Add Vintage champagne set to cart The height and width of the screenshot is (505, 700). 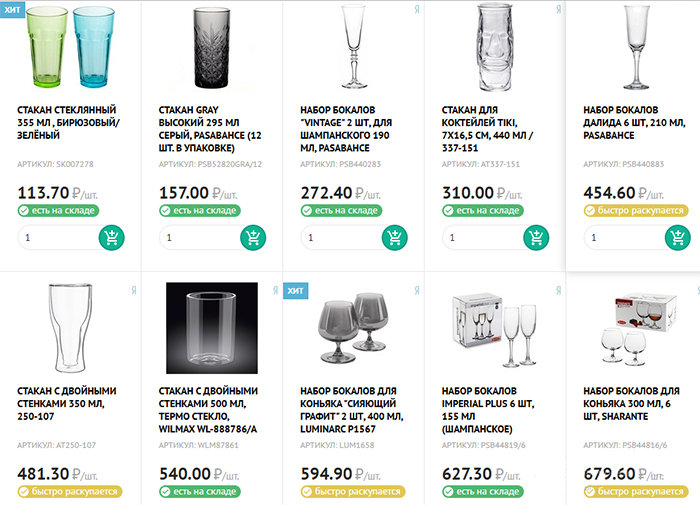[x=394, y=238]
